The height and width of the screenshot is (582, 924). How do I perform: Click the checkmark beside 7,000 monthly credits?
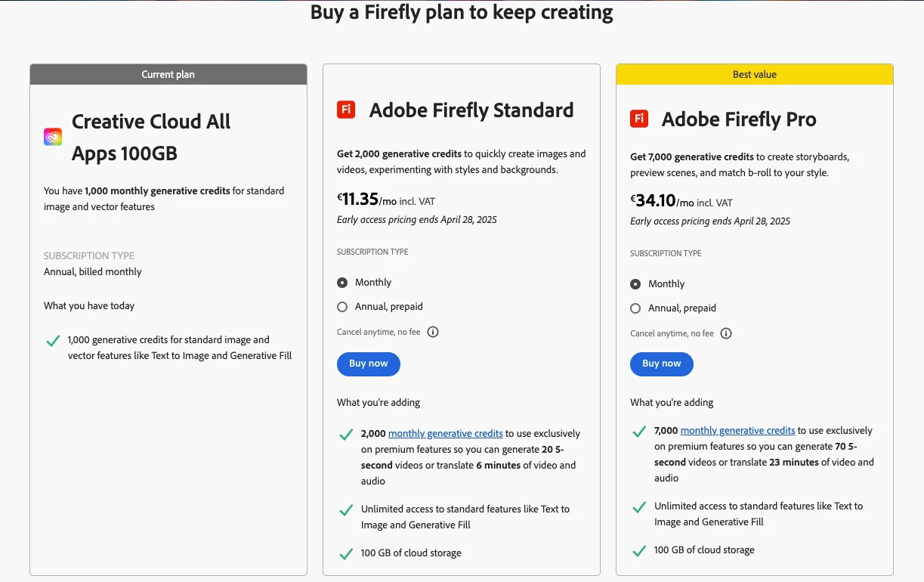(x=639, y=432)
